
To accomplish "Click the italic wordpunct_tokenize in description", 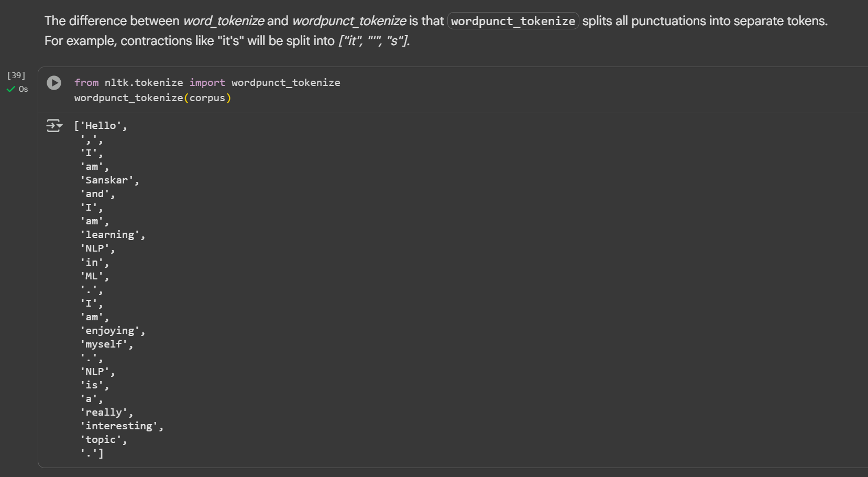I will (x=349, y=21).
